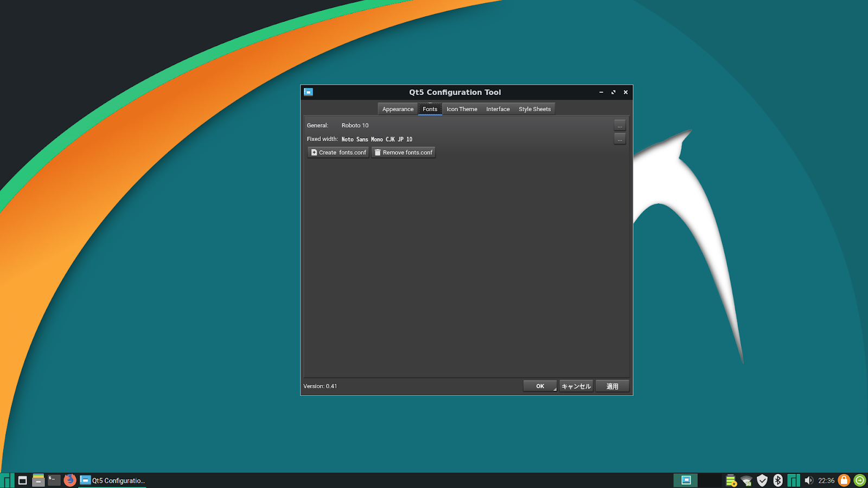Open the terminal launcher
868x488 pixels.
54,480
